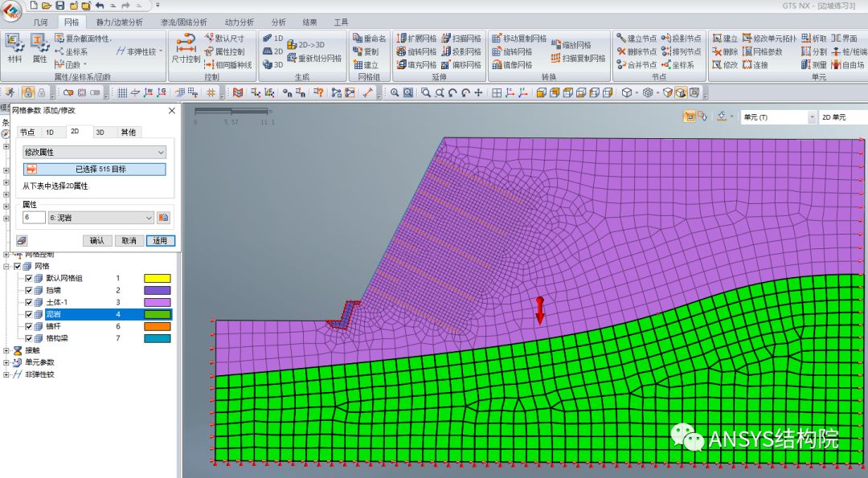Collapse the 网格 tree node

tap(6, 266)
